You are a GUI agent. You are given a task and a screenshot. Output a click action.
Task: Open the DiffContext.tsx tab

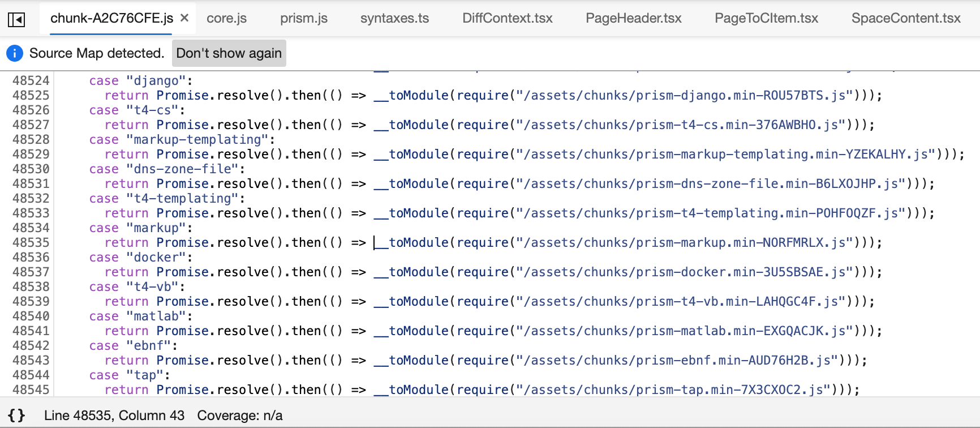507,18
